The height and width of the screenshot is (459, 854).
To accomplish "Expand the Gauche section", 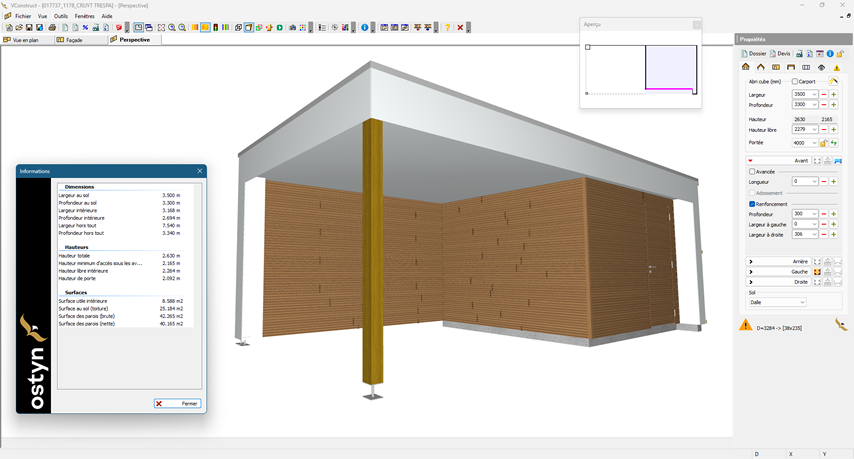I will [x=751, y=272].
